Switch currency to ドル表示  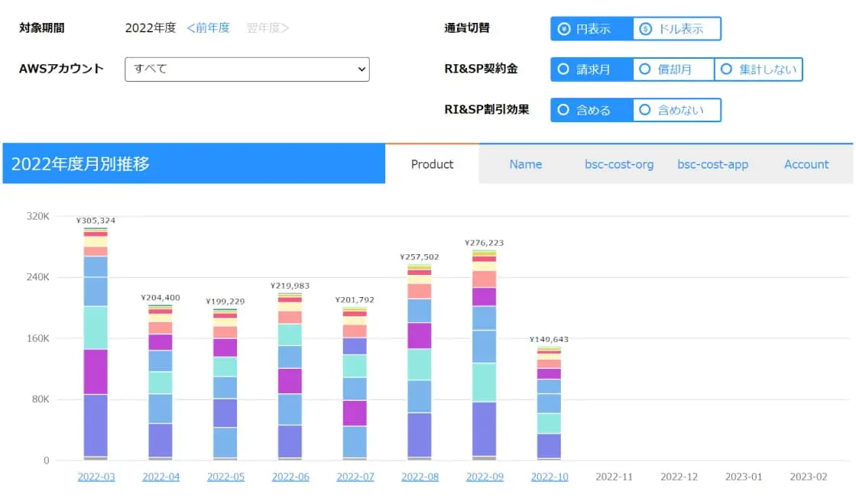(677, 29)
